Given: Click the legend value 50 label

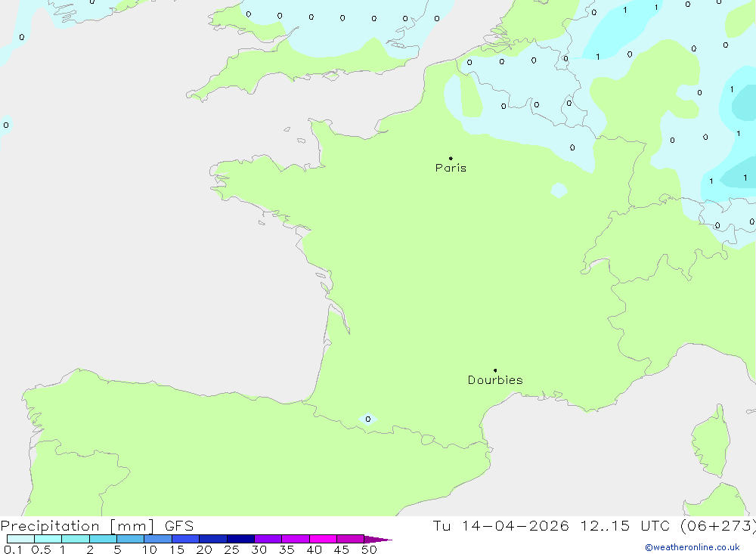Looking at the screenshot, I should click(369, 549).
